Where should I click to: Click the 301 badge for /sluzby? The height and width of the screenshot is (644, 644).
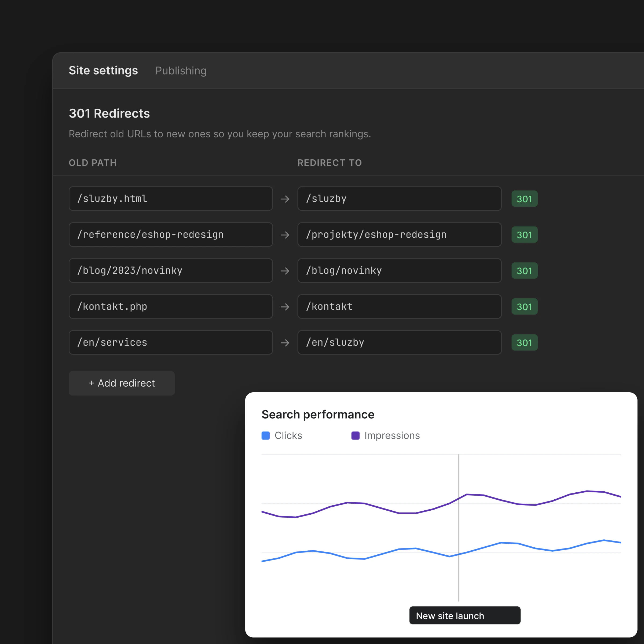coord(524,199)
